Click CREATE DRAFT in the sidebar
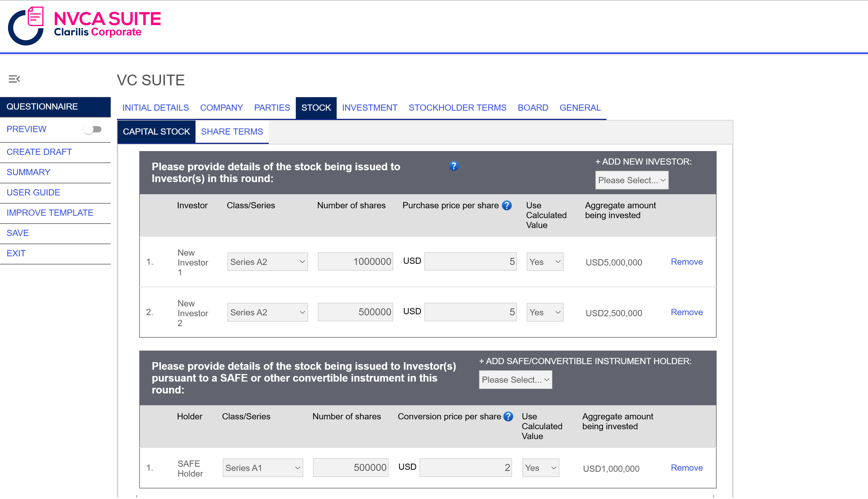This screenshot has width=868, height=499. [39, 152]
